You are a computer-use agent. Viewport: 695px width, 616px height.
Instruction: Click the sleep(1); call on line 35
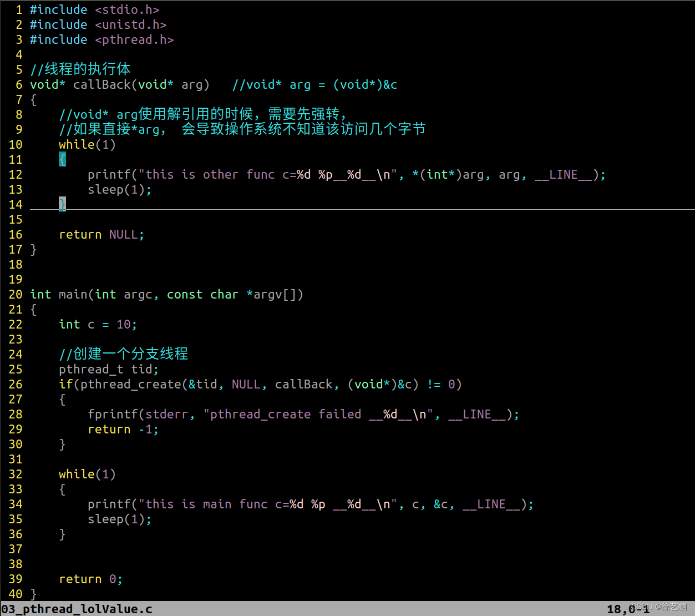click(120, 519)
